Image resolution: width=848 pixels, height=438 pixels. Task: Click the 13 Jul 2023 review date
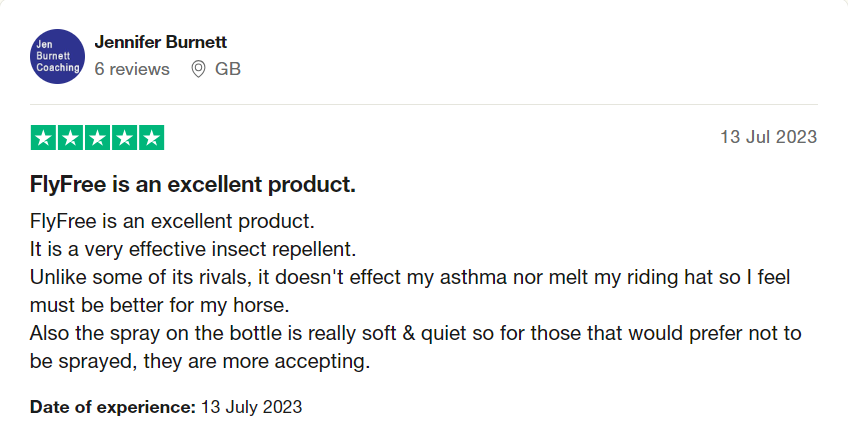coord(768,137)
